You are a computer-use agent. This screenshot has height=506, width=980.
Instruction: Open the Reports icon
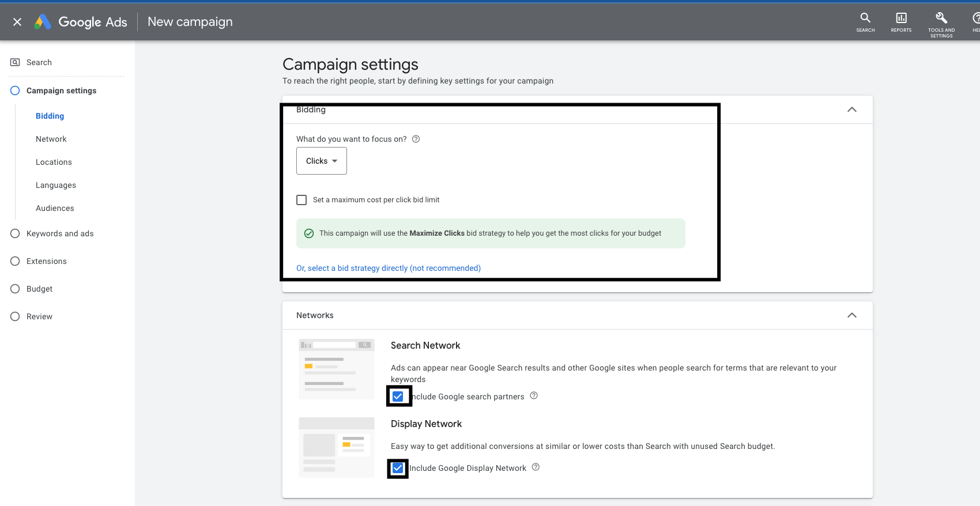click(901, 22)
